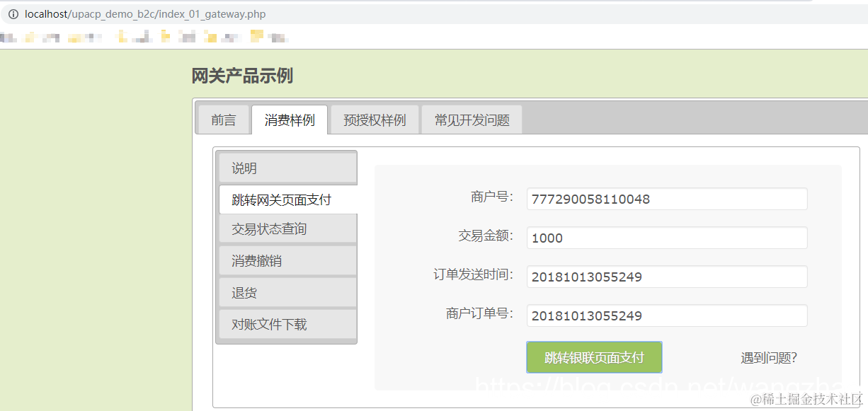This screenshot has width=868, height=411.
Task: Switch to the 预授权样例 tab
Action: click(x=374, y=119)
